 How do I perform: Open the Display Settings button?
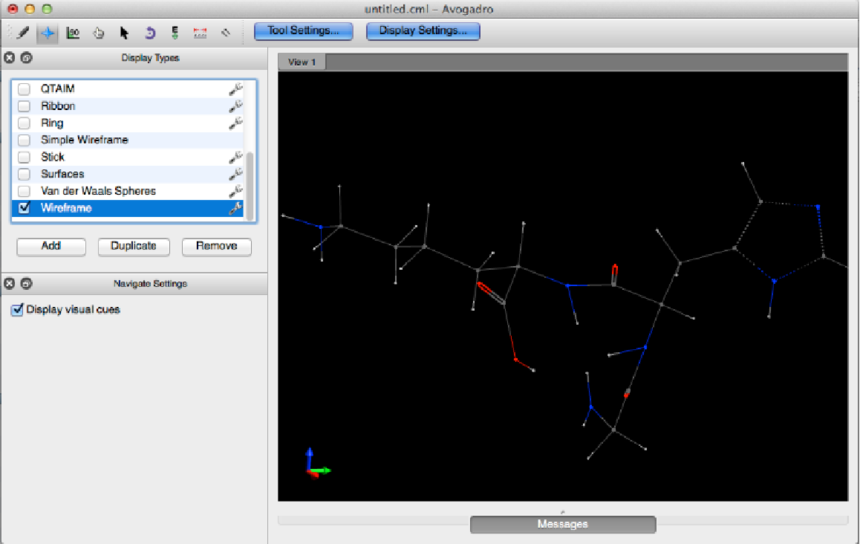pyautogui.click(x=423, y=31)
